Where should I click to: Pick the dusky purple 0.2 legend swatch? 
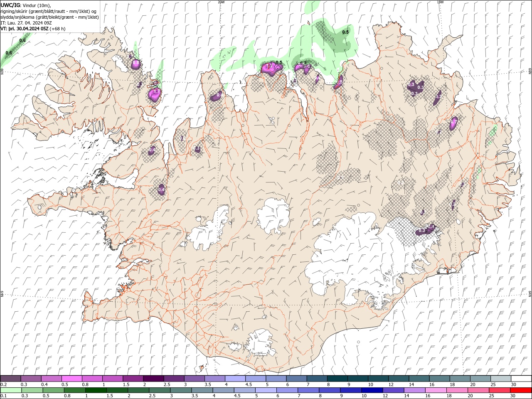[x=10, y=379]
